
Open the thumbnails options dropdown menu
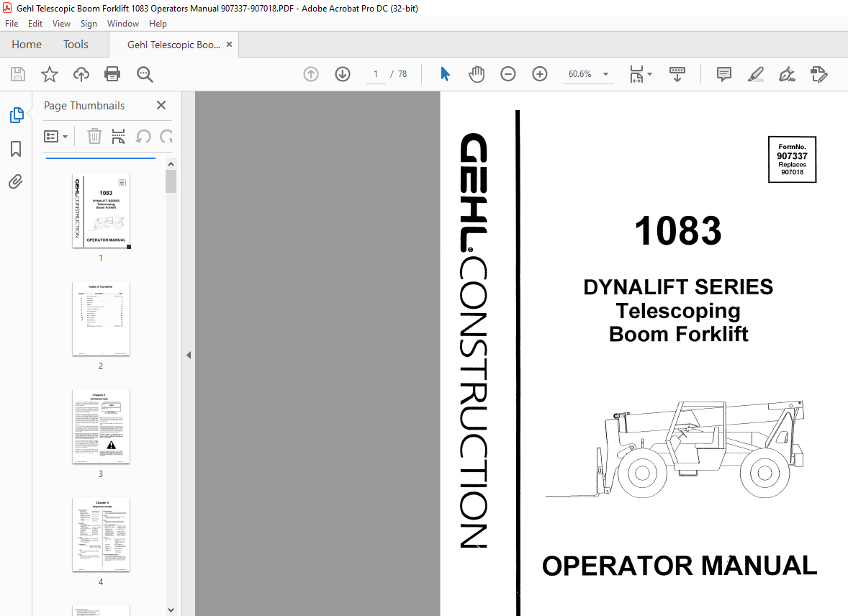[x=55, y=136]
